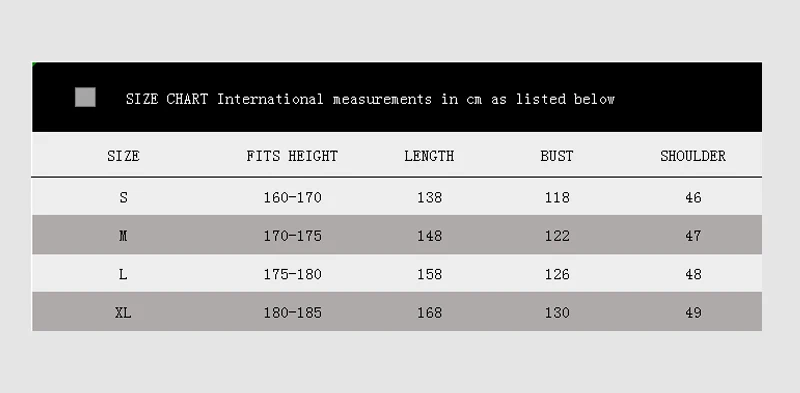Select size L row label

tap(123, 274)
